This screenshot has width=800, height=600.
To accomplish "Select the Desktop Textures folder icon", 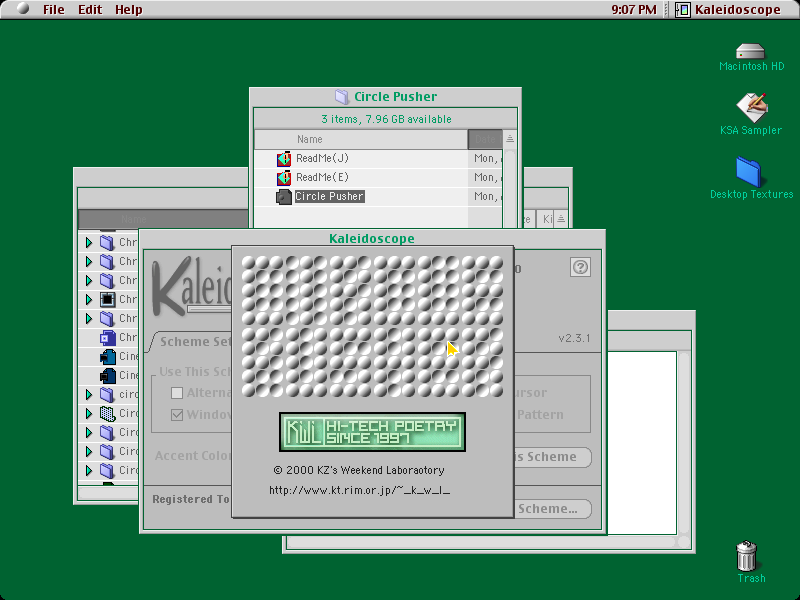I will (748, 172).
